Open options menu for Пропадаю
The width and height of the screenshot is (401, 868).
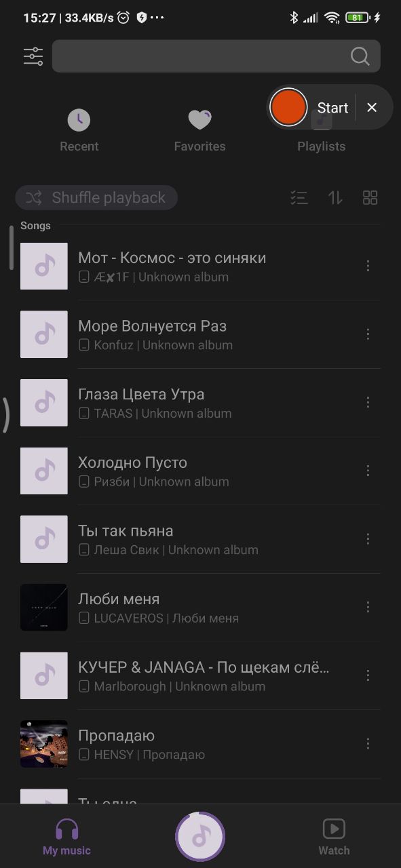click(368, 744)
